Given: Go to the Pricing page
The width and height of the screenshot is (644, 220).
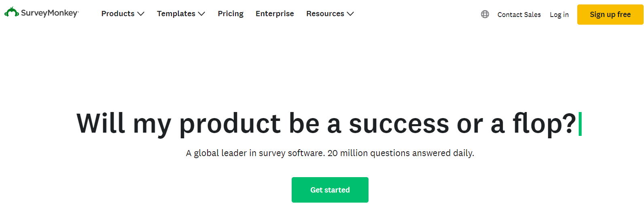Looking at the screenshot, I should (231, 14).
